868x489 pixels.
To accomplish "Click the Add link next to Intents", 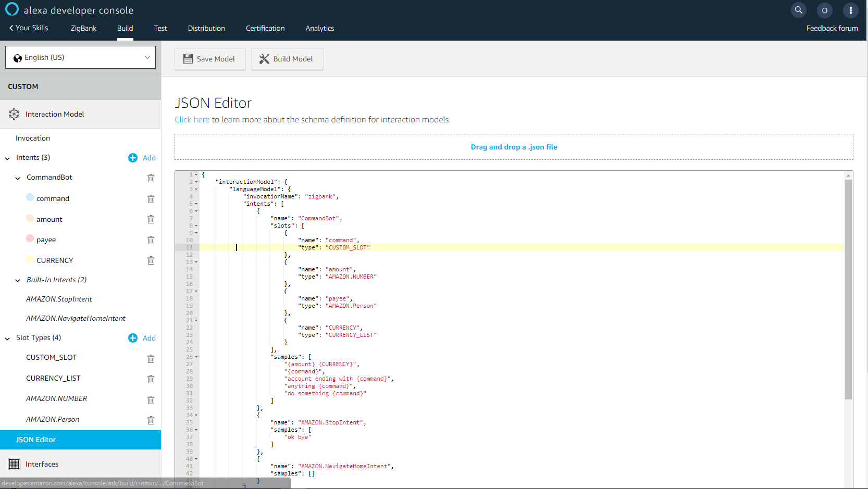I will tap(149, 158).
